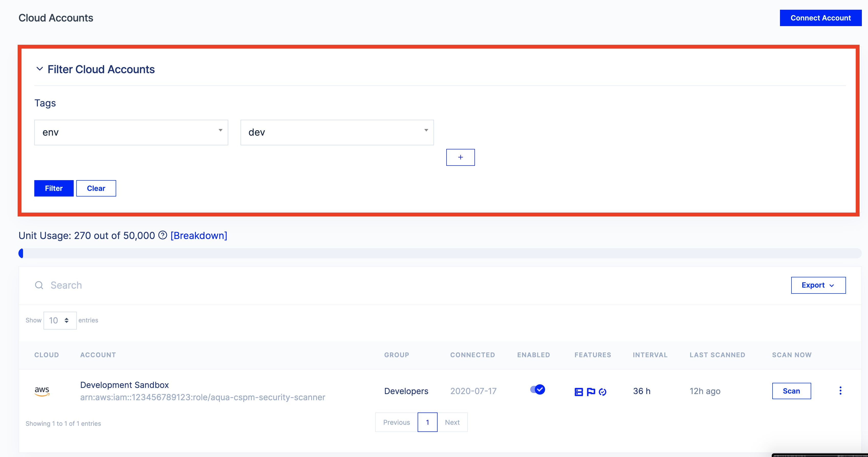Add another tag filter with plus button
This screenshot has width=868, height=457.
(460, 157)
